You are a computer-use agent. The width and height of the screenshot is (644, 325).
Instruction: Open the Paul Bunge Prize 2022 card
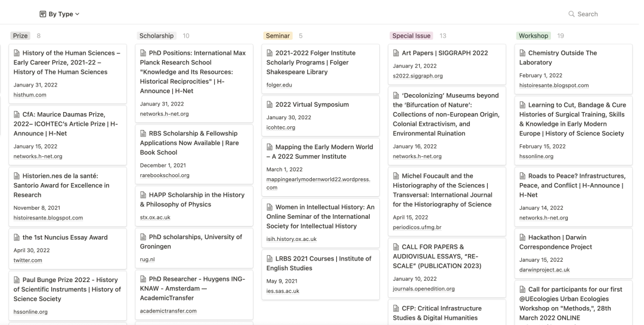68,295
